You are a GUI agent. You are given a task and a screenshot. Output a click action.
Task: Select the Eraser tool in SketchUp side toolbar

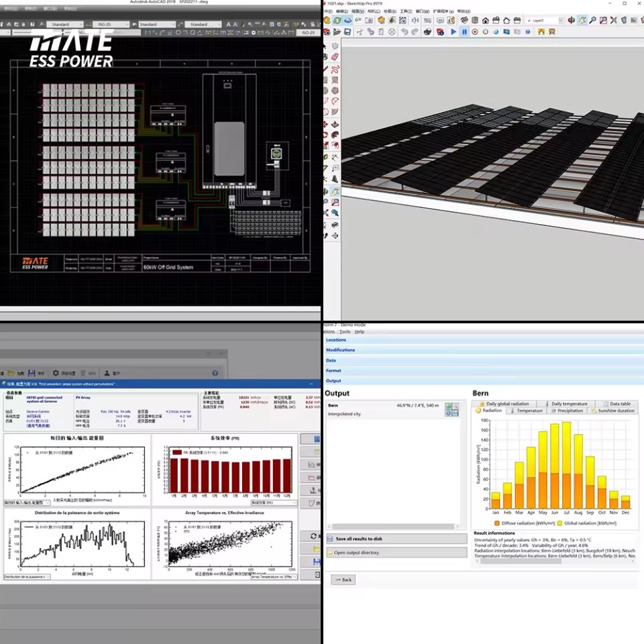click(335, 56)
